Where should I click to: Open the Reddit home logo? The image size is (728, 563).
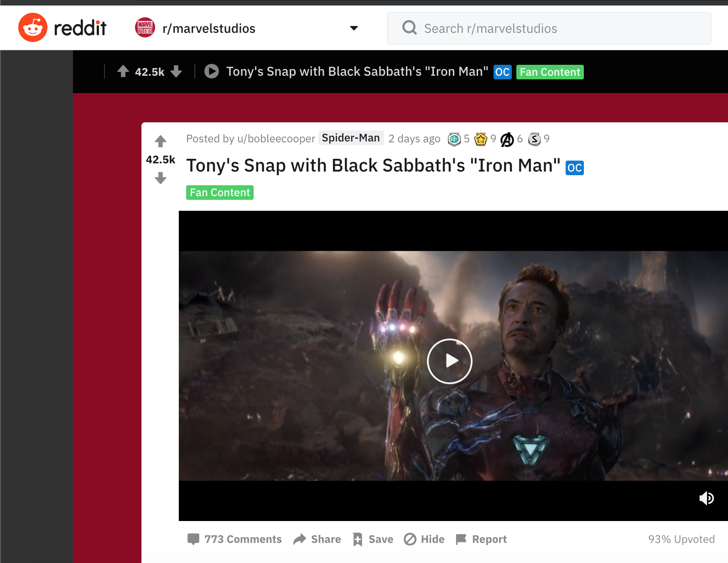(x=62, y=28)
